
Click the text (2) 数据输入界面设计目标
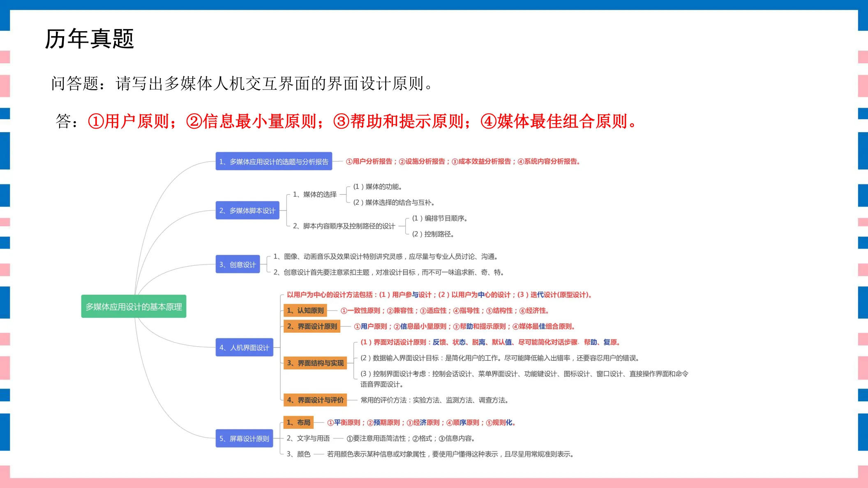(x=500, y=358)
